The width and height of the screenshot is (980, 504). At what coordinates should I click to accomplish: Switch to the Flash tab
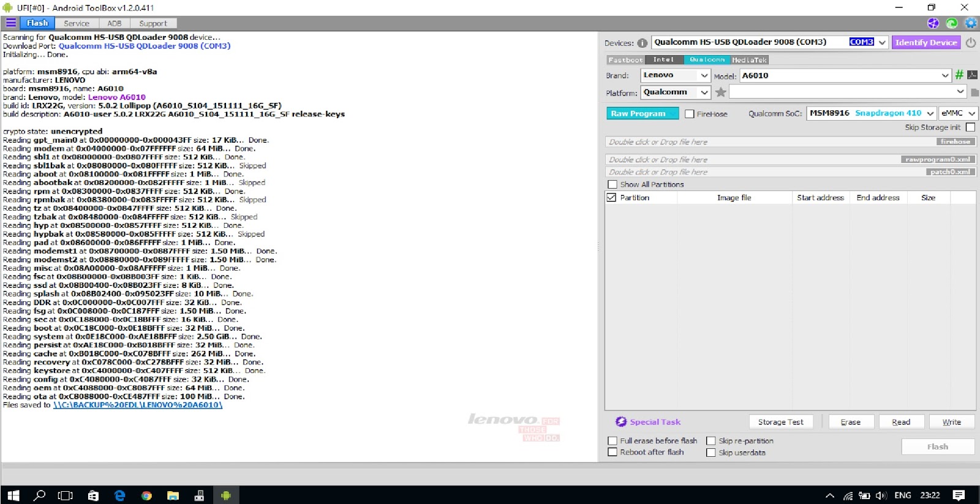pyautogui.click(x=37, y=23)
